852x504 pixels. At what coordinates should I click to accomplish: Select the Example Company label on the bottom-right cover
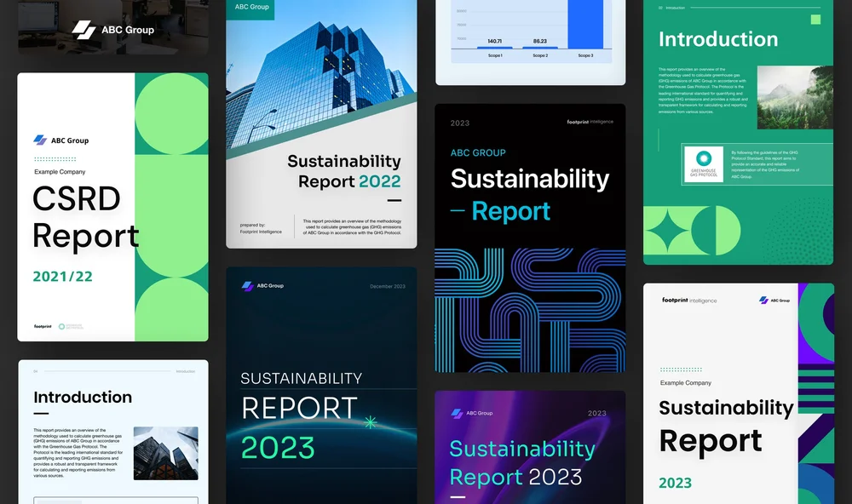pos(684,382)
